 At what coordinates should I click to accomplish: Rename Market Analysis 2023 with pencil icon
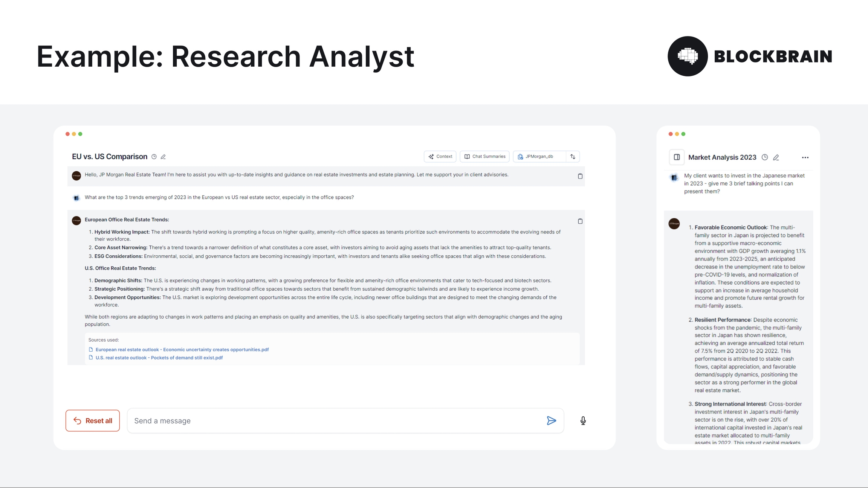776,157
